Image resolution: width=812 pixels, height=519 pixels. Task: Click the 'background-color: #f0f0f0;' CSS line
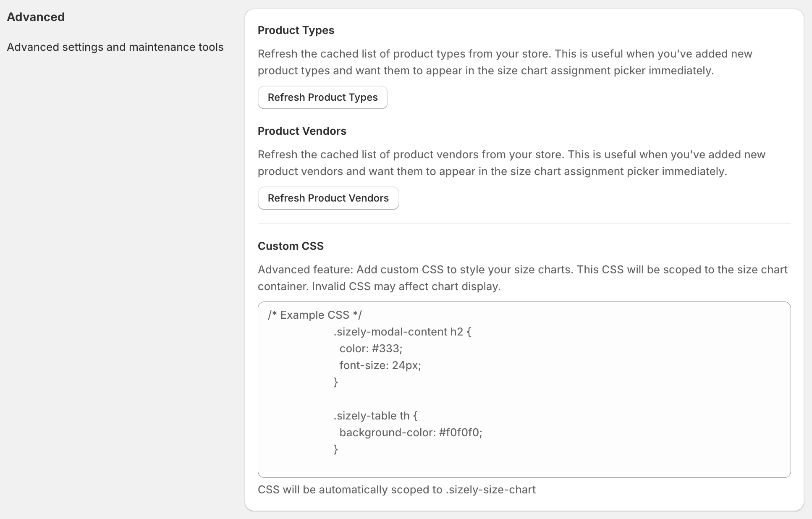pos(411,432)
